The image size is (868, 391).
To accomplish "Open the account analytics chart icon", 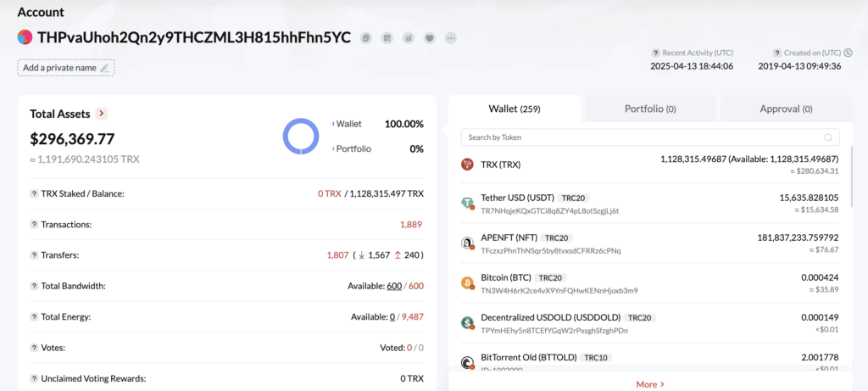I will pos(408,38).
